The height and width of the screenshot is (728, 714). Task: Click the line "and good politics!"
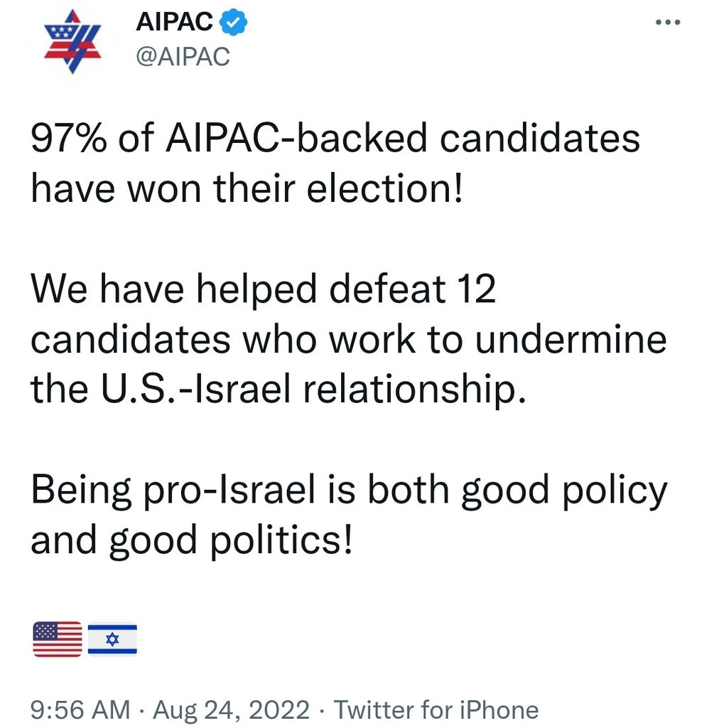[x=190, y=540]
